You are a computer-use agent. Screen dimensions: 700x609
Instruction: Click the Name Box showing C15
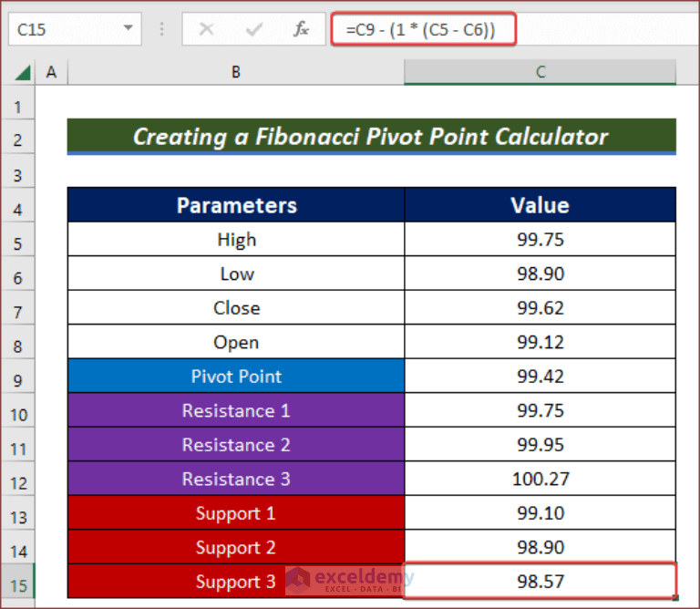click(x=75, y=29)
